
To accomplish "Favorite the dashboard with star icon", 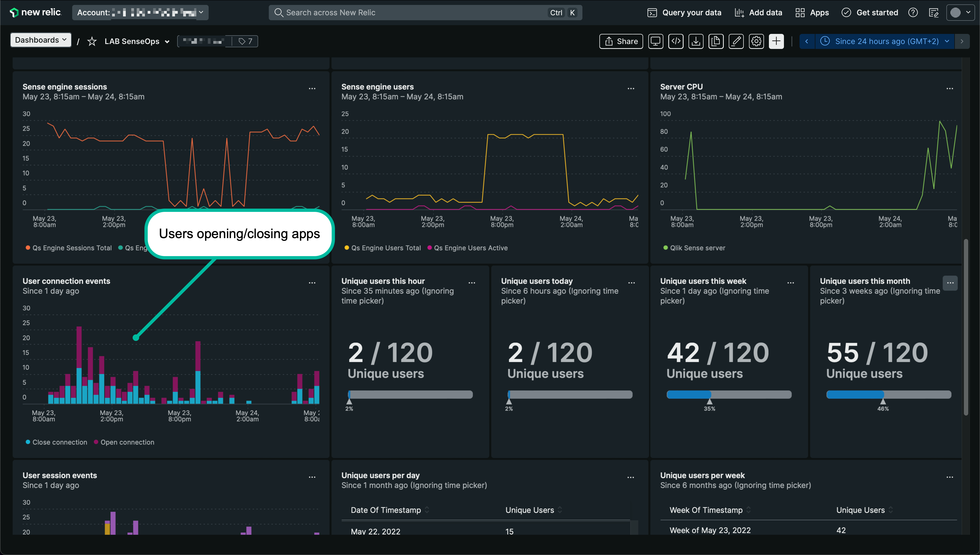I will click(x=92, y=41).
